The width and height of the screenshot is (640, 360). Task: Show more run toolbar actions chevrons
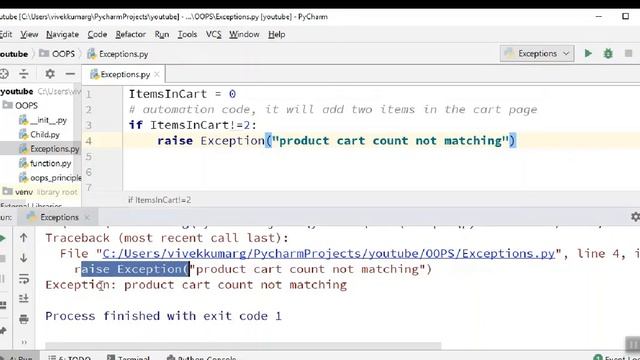[x=24, y=342]
